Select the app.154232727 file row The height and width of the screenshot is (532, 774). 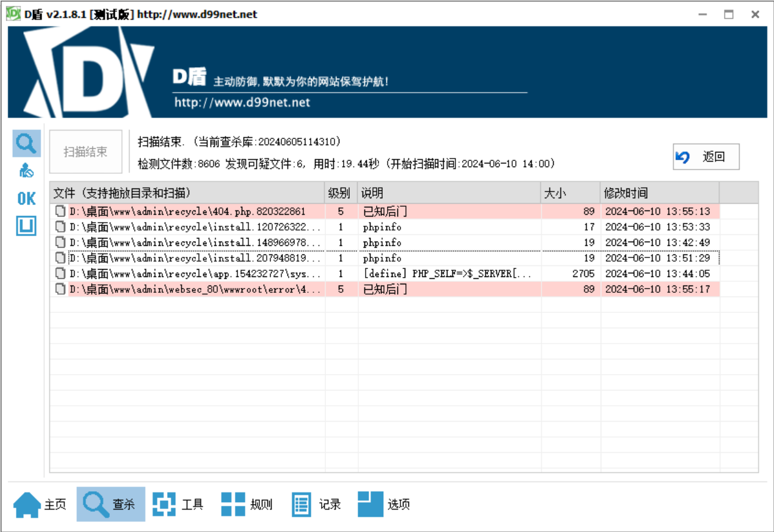click(x=385, y=274)
